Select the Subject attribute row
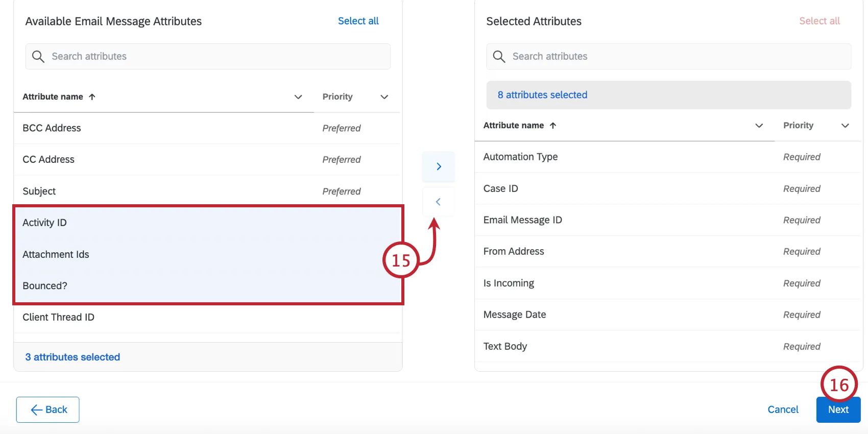This screenshot has width=868, height=434. [x=153, y=191]
